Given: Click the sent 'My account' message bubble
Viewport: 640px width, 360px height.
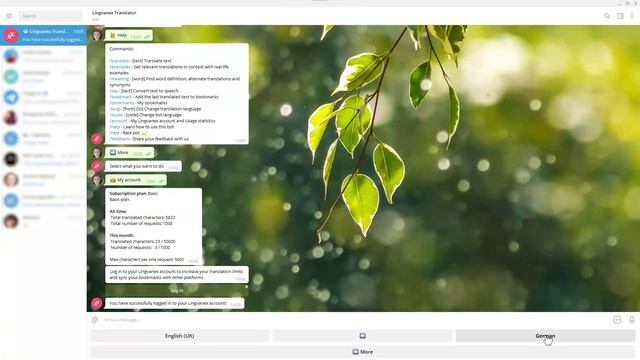Looking at the screenshot, I should (x=136, y=180).
